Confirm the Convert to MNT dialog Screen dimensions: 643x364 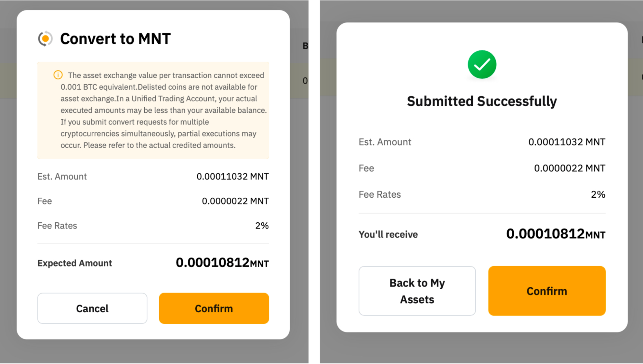click(214, 308)
